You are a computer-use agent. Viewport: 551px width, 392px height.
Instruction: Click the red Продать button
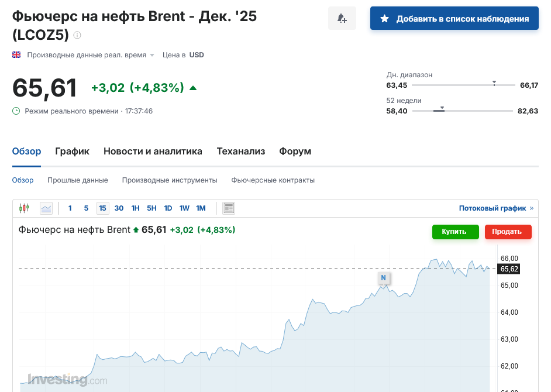[x=508, y=232]
